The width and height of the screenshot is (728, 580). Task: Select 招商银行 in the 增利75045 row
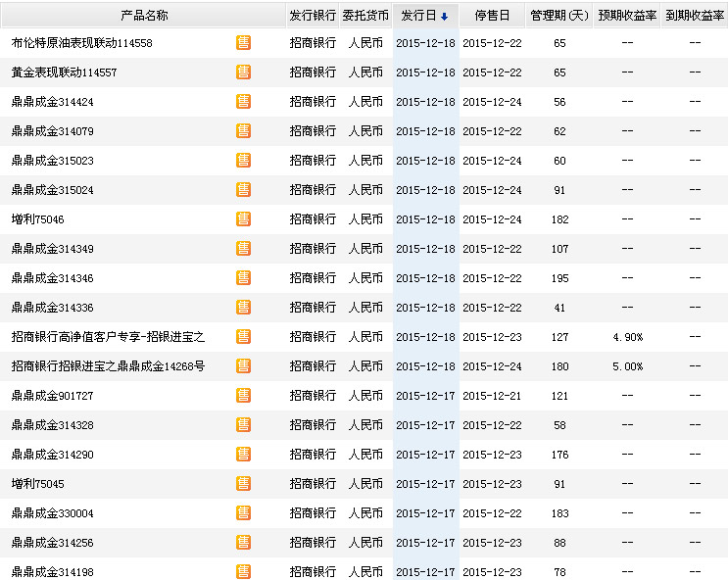[x=313, y=484]
